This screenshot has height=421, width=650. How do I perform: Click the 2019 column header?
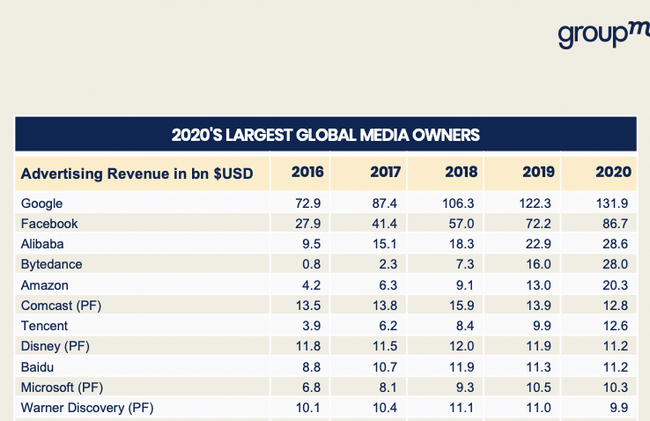point(538,172)
